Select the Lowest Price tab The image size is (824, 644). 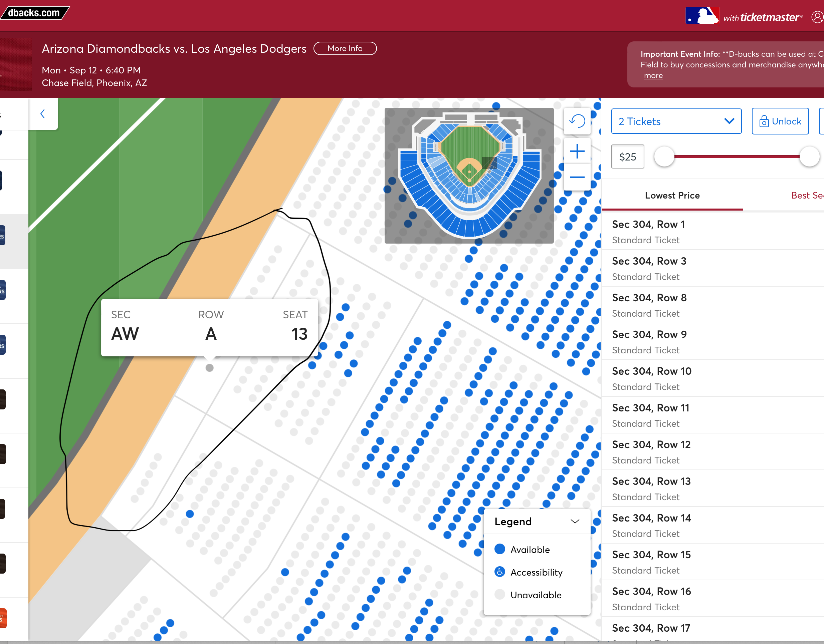[671, 195]
